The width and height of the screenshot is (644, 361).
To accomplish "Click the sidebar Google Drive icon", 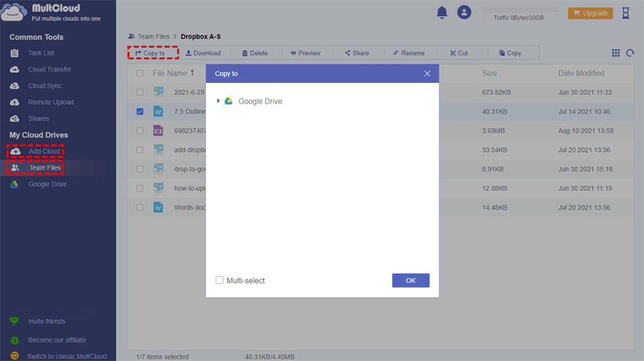I will (x=14, y=184).
